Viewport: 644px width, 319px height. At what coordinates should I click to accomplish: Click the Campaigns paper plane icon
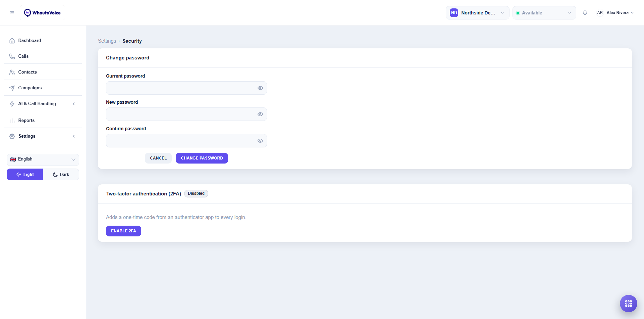click(x=12, y=88)
